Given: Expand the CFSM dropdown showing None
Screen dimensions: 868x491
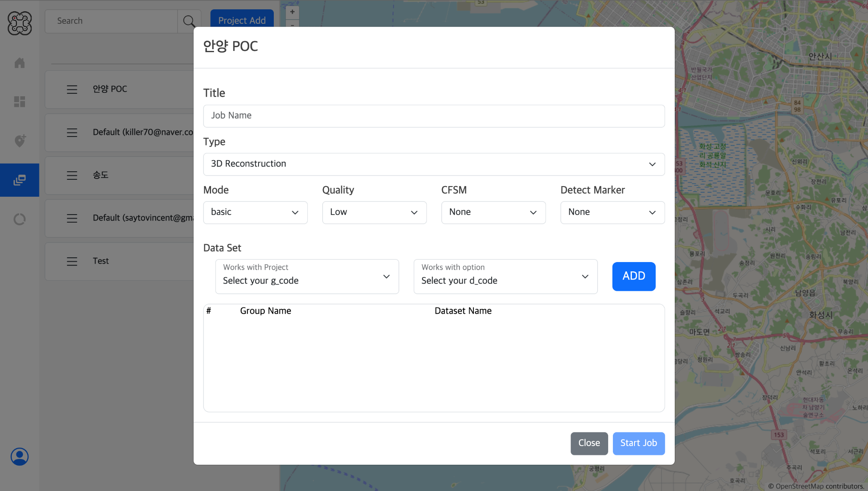Looking at the screenshot, I should (x=494, y=212).
